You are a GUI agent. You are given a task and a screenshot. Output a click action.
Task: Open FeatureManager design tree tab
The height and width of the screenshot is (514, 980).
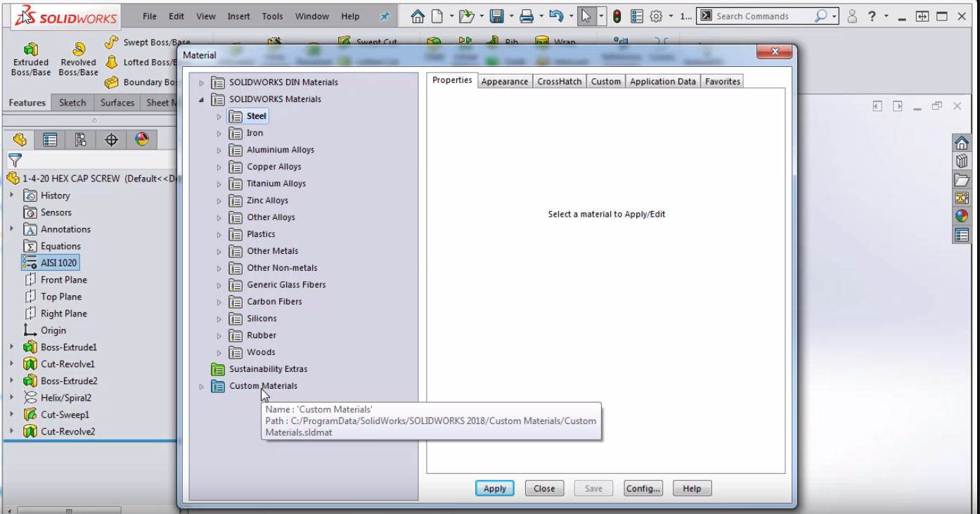20,140
